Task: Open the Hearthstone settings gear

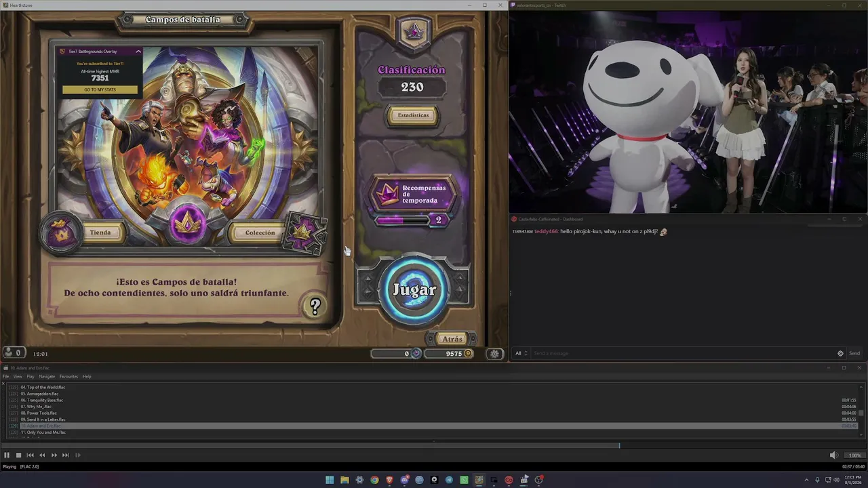Action: click(x=495, y=353)
